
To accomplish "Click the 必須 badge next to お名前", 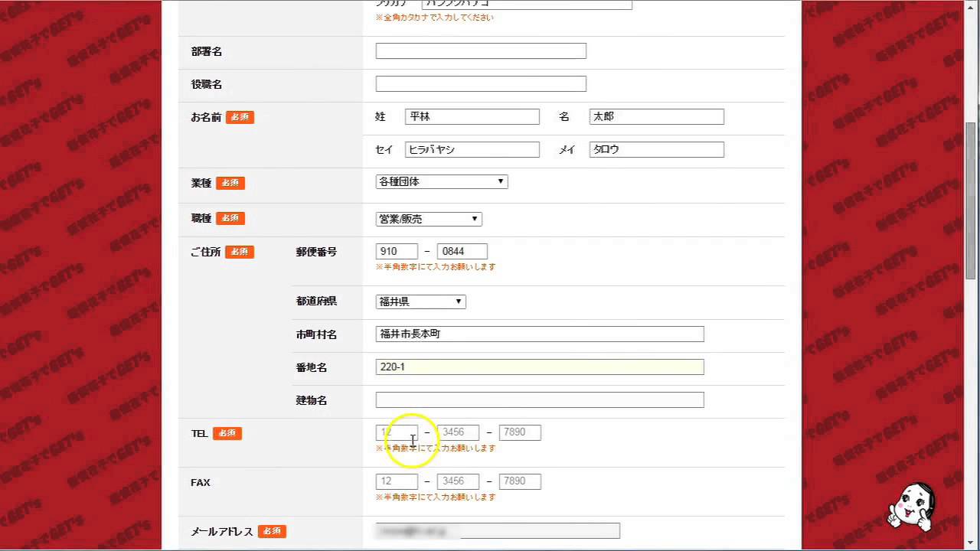I will click(240, 117).
